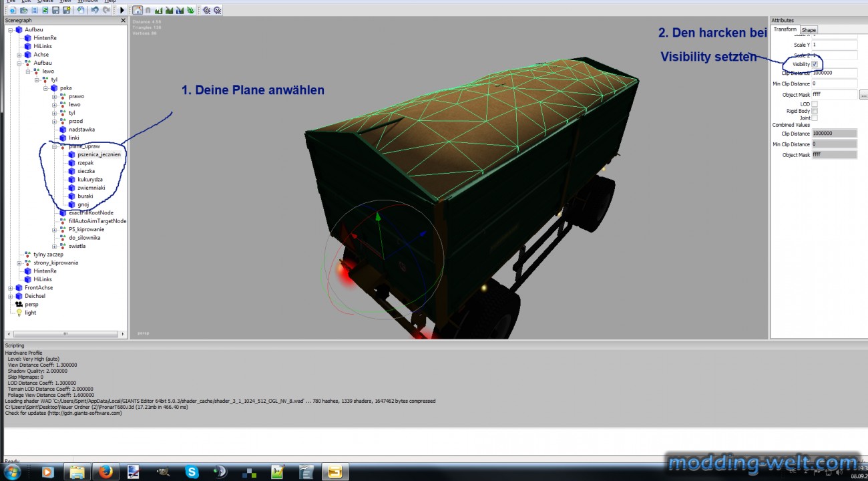Click the Redo arrow in toolbar
This screenshot has height=481, width=868.
[x=106, y=11]
